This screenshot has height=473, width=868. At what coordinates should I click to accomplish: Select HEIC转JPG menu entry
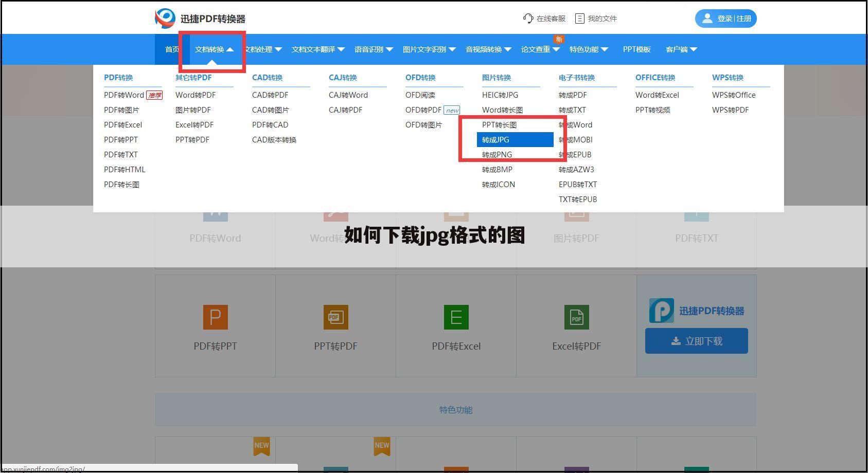pyautogui.click(x=500, y=95)
